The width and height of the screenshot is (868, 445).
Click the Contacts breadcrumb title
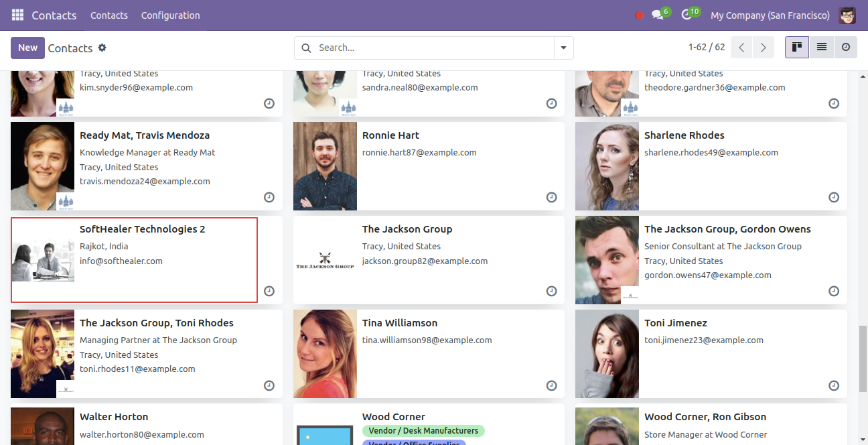pos(70,48)
